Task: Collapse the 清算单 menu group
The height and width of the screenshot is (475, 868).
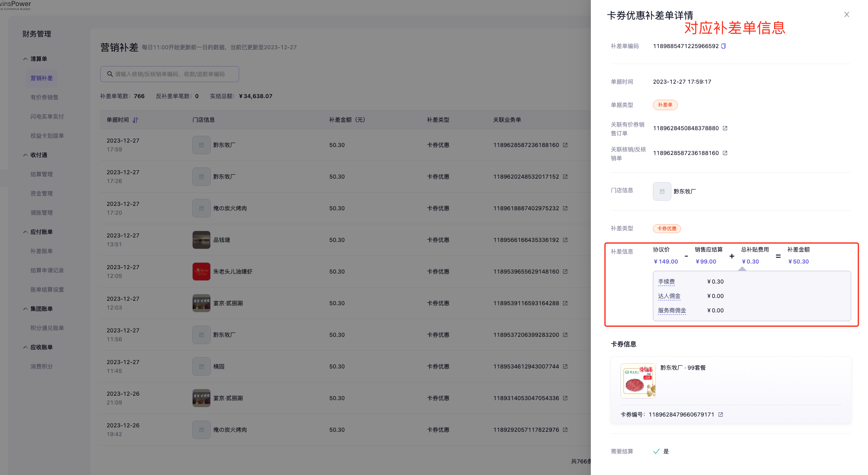Action: (x=26, y=59)
